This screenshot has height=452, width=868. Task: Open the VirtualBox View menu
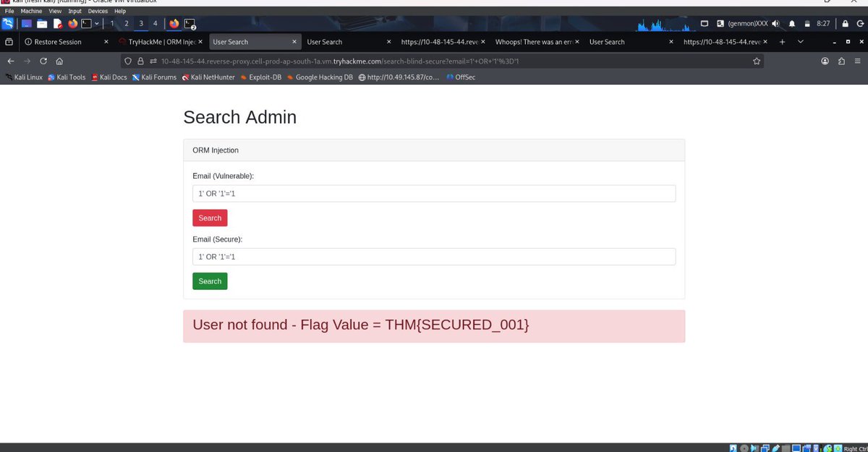tap(55, 11)
